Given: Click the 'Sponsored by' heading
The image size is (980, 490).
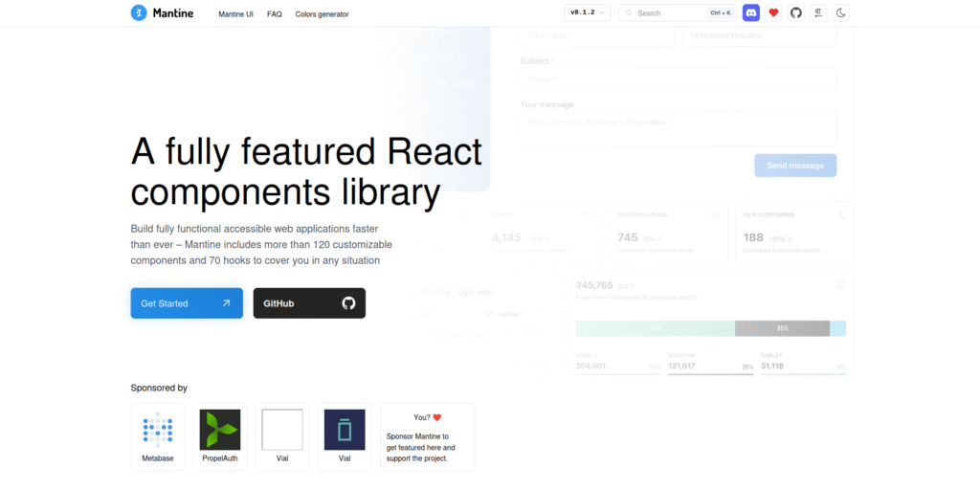Looking at the screenshot, I should (159, 388).
